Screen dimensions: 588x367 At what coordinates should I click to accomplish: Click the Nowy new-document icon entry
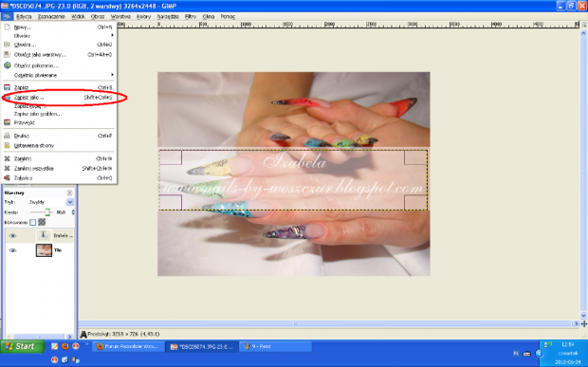7,27
